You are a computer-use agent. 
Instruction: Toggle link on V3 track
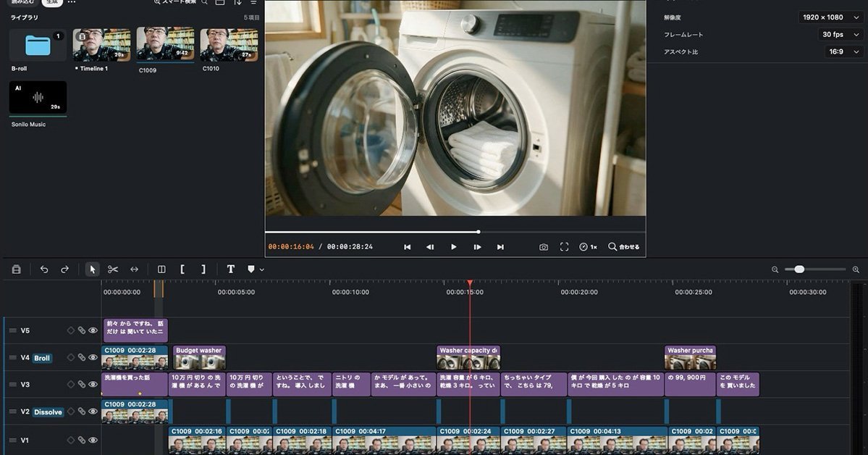click(81, 384)
